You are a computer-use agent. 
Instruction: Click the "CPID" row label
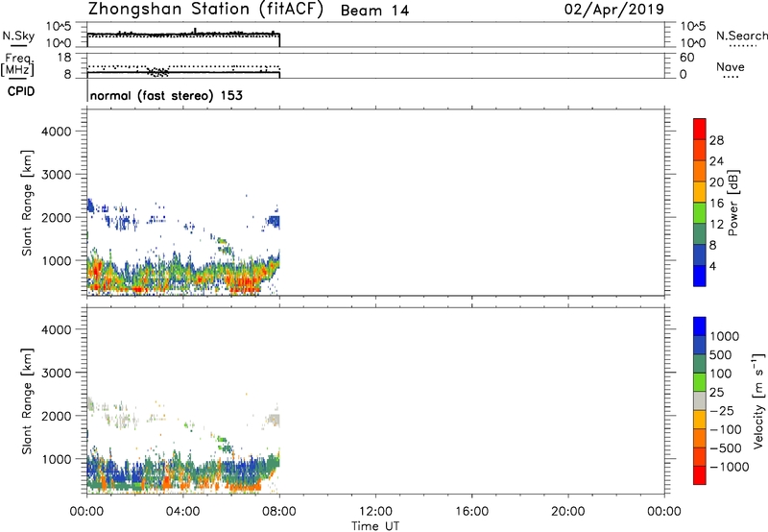click(21, 91)
